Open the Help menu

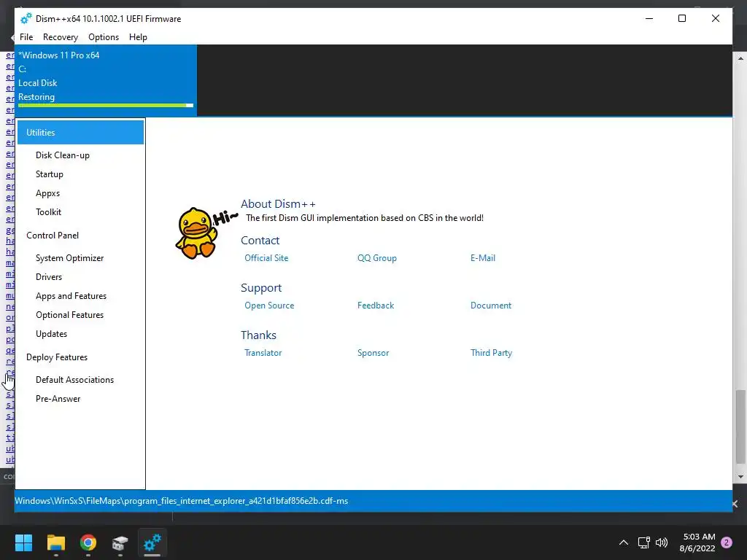pos(138,37)
